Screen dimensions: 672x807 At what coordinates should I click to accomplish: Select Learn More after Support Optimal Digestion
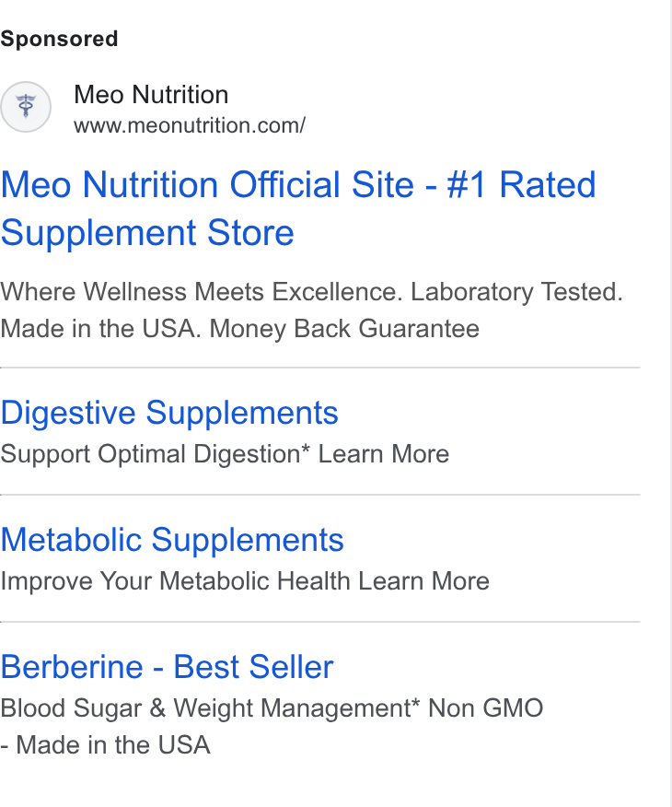click(x=384, y=454)
